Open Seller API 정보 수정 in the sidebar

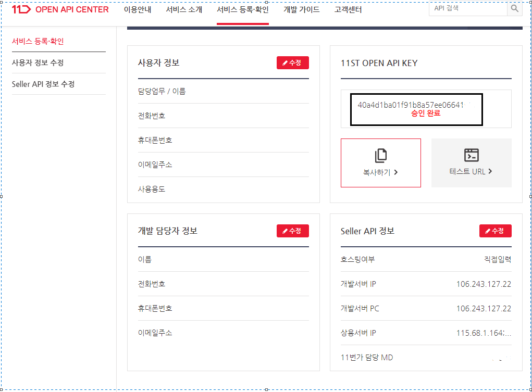[x=43, y=84]
